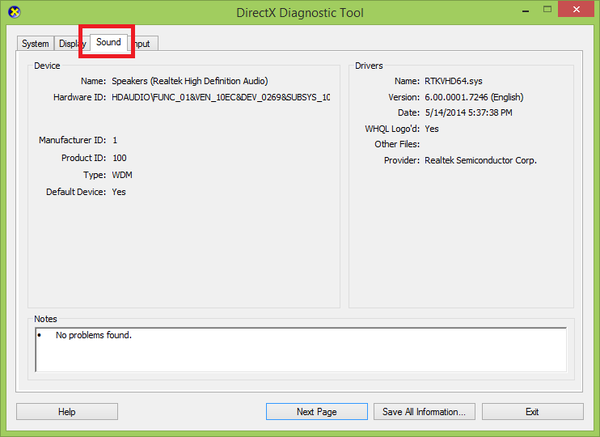The height and width of the screenshot is (437, 600).
Task: Click the 'Device' group heading
Action: tap(47, 66)
